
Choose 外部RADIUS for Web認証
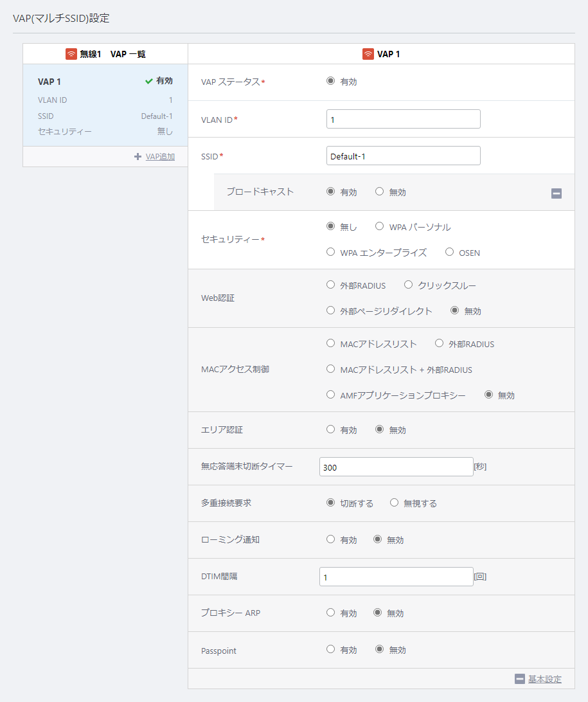(331, 285)
